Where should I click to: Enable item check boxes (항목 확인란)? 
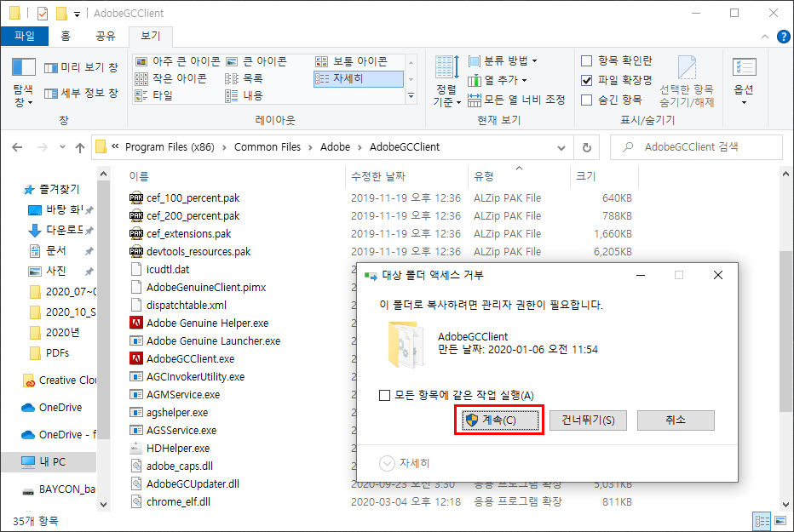[586, 61]
